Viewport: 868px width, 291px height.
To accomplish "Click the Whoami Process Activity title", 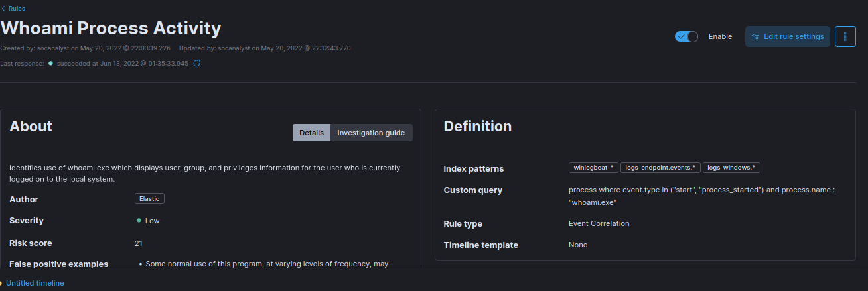I will click(x=111, y=29).
